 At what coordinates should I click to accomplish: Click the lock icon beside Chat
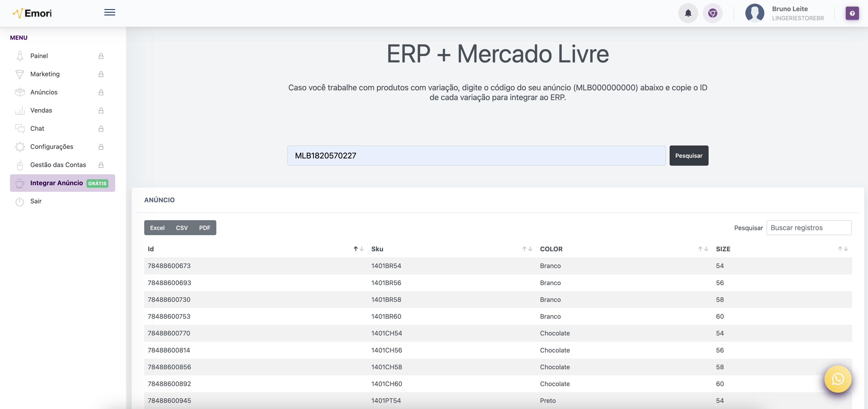tap(101, 128)
